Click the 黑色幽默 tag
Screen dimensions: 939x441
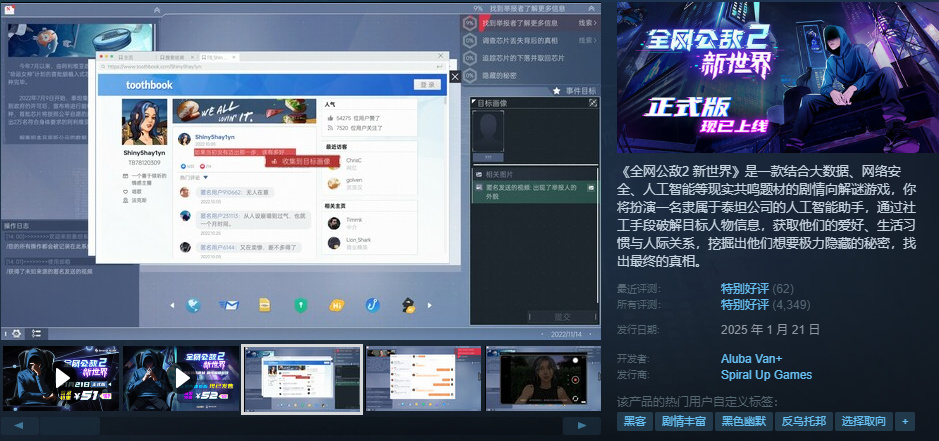coord(744,421)
